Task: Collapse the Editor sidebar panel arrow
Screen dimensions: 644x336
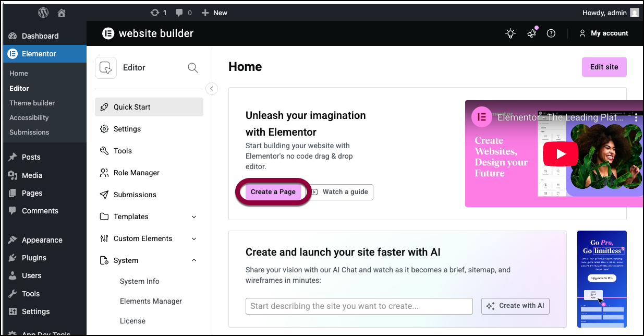Action: coord(211,89)
